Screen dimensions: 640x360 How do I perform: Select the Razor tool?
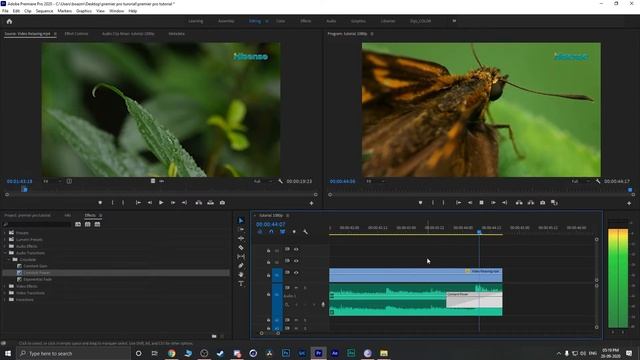(x=241, y=247)
